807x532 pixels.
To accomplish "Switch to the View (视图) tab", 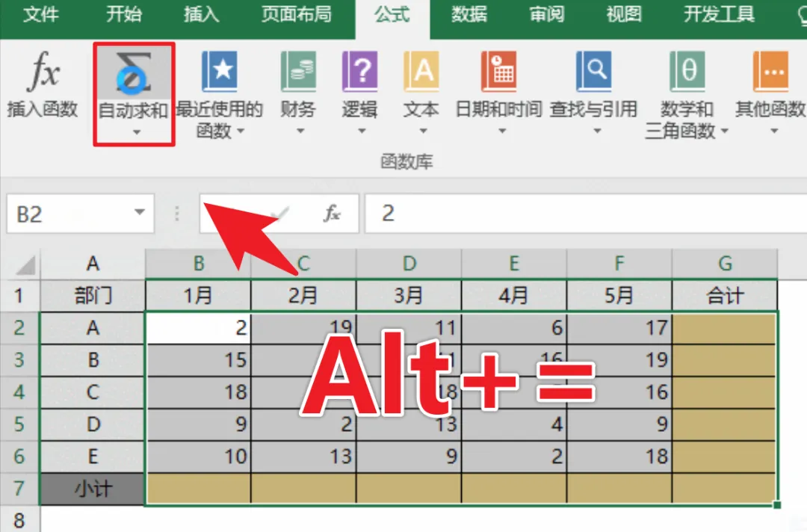I will 624,14.
